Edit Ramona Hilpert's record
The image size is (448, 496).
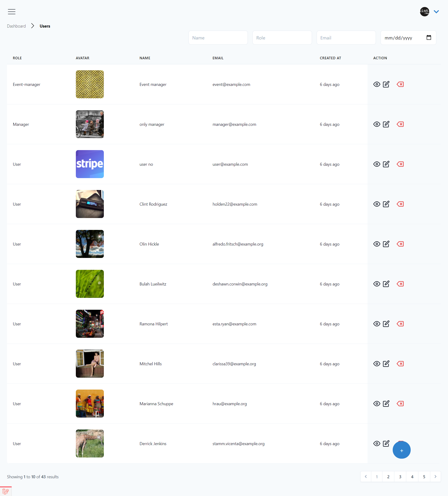386,324
